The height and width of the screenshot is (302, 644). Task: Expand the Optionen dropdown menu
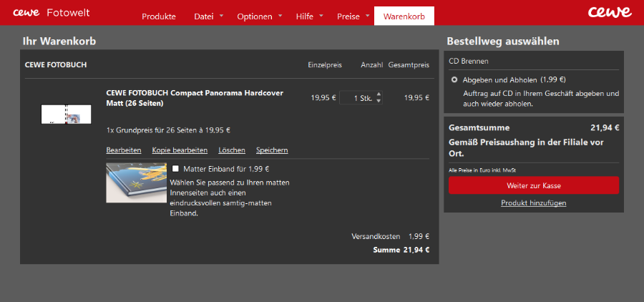pos(259,16)
